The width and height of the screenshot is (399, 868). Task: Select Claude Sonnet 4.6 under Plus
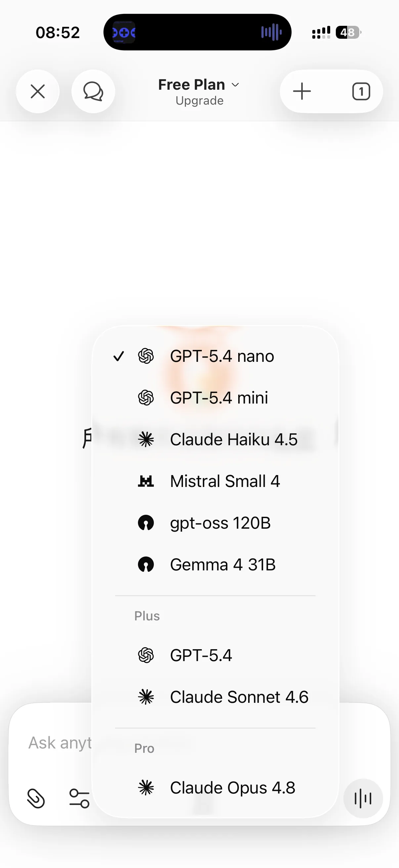[x=215, y=697]
